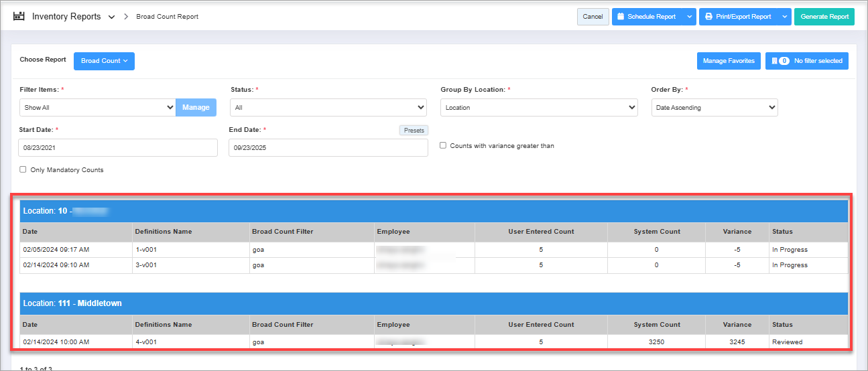The width and height of the screenshot is (868, 371).
Task: Click the Inventory Reports module icon
Action: [x=19, y=16]
